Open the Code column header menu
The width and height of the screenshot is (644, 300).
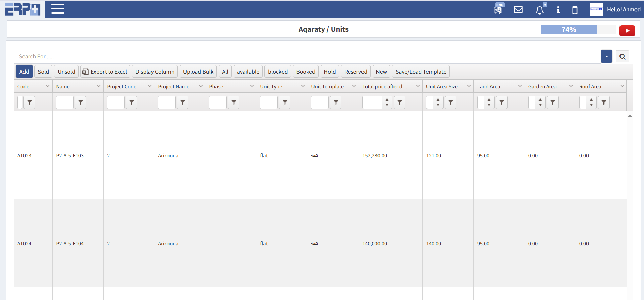47,86
